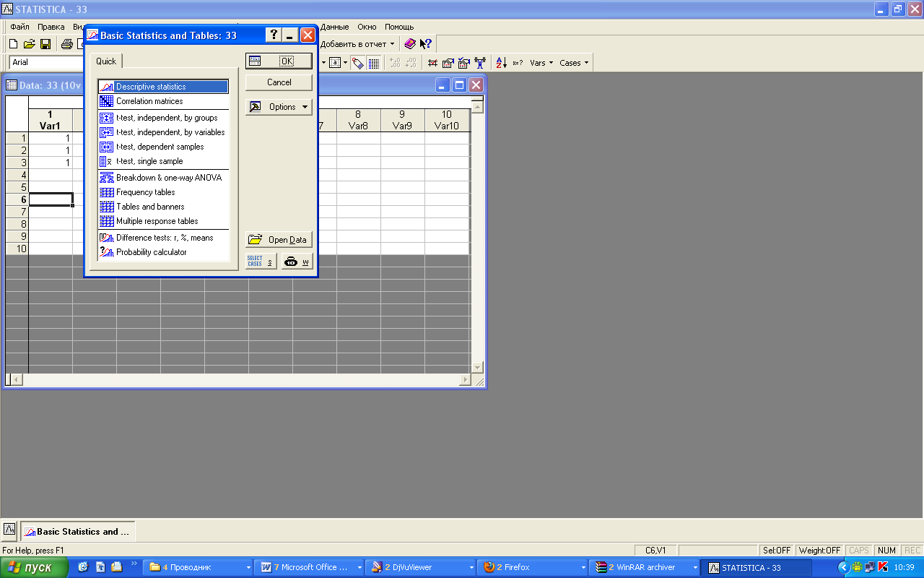Screen dimensions: 924x578
Task: Select t-test, dependent samples
Action: coord(163,147)
